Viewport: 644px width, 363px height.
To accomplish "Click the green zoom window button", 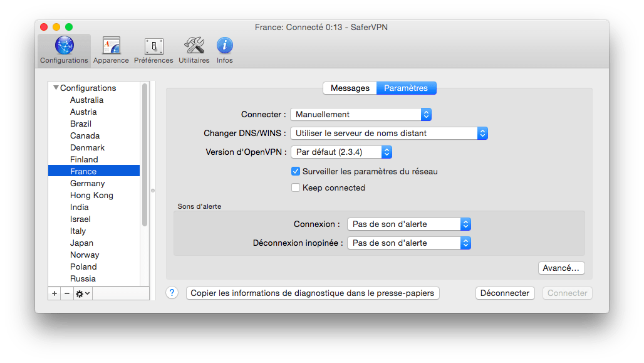I will pos(69,27).
